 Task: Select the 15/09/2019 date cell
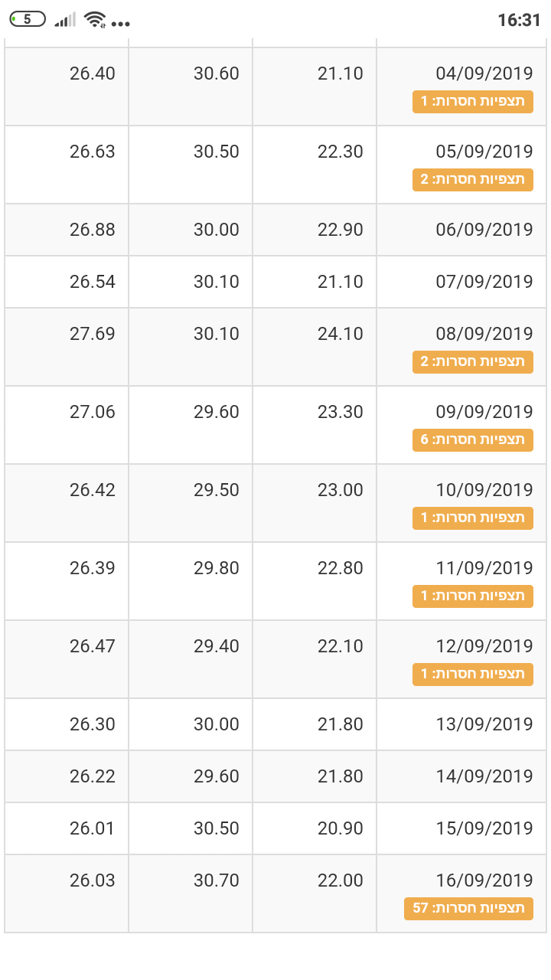coord(484,828)
